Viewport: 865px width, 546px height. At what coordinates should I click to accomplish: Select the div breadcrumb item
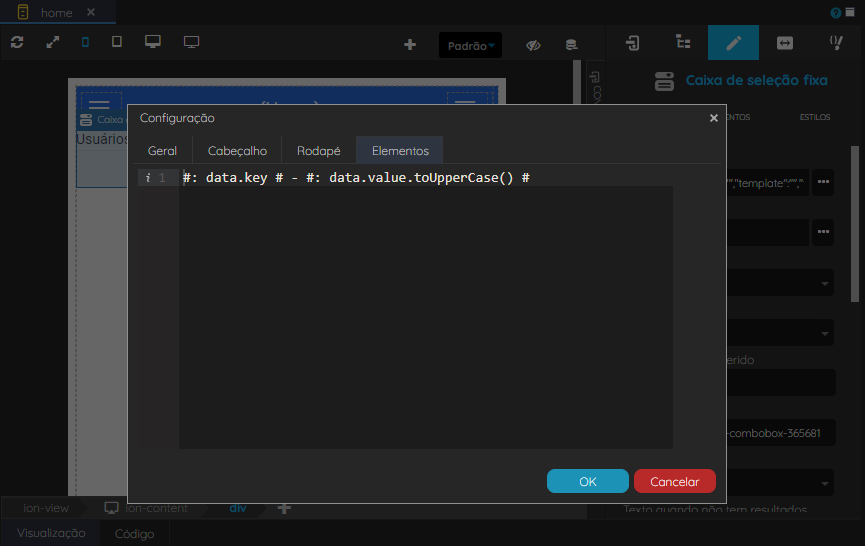point(238,508)
